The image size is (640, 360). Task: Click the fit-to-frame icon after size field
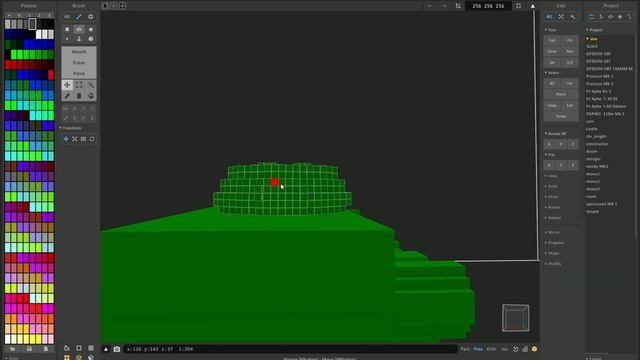click(518, 6)
